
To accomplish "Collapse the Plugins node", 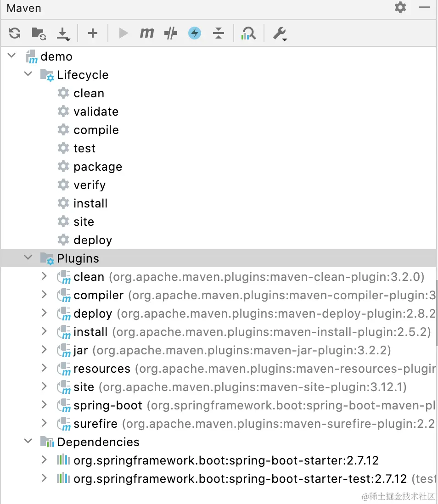I will tap(28, 258).
